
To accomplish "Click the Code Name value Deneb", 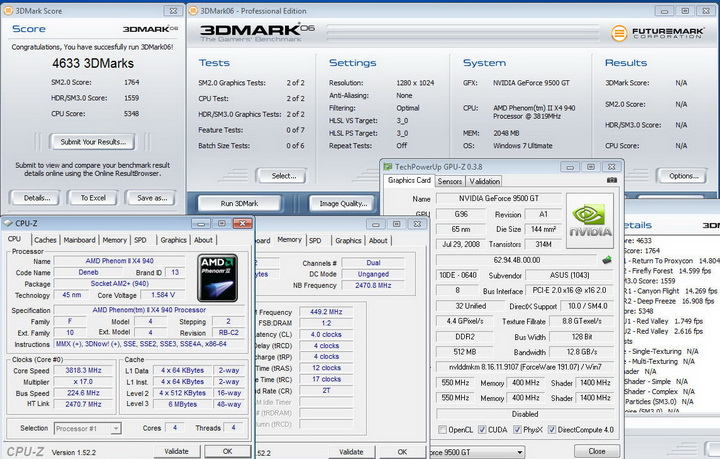I will pyautogui.click(x=88, y=272).
